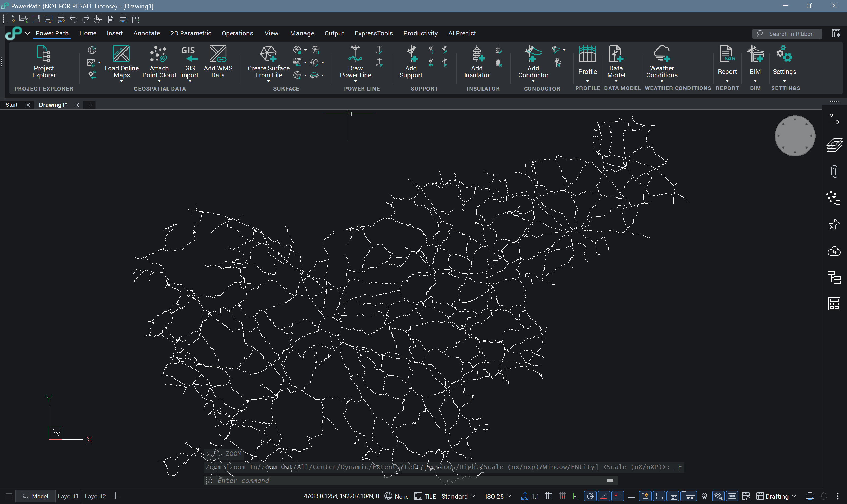847x504 pixels.
Task: Toggle polar tracking in the status bar
Action: click(590, 496)
